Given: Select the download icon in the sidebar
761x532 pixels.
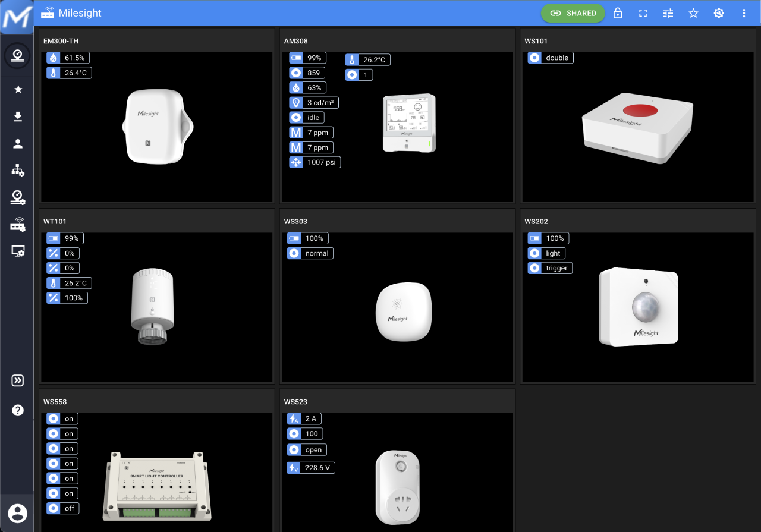Looking at the screenshot, I should (18, 117).
